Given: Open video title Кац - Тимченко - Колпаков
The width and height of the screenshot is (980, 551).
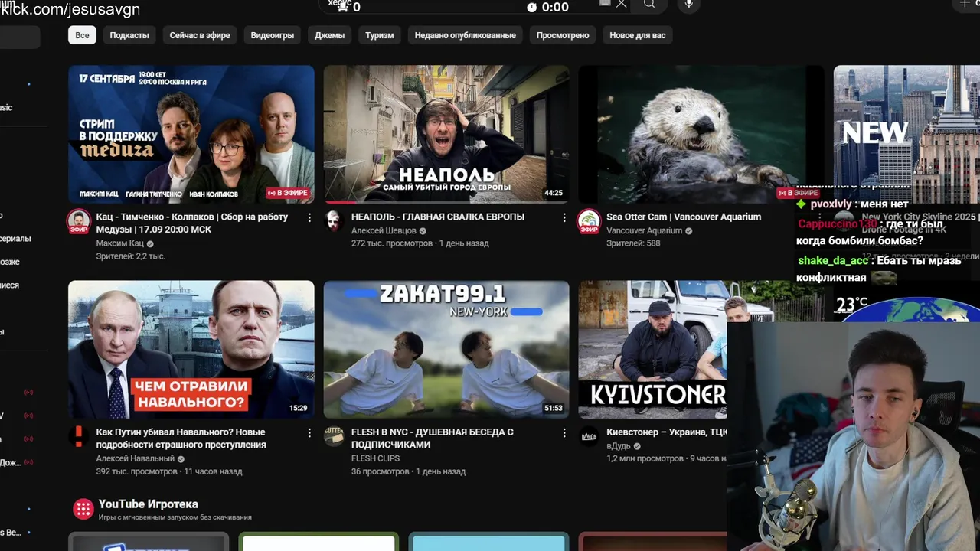Looking at the screenshot, I should coord(192,223).
